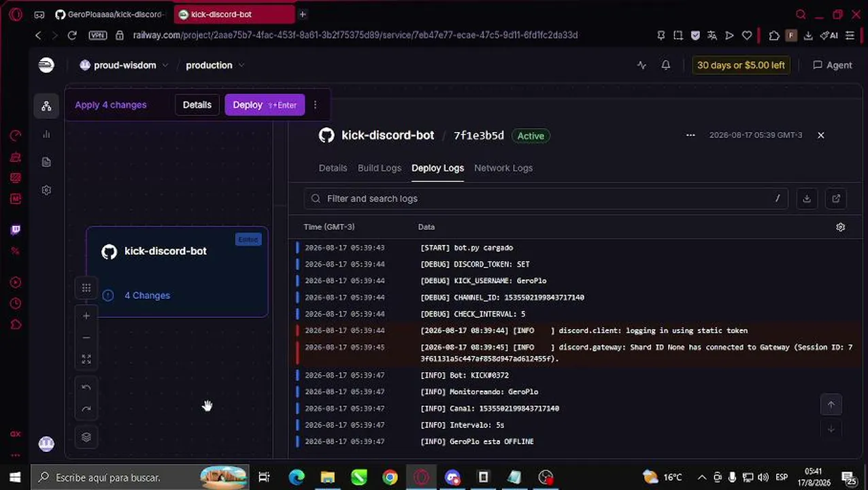Switch to the Build Logs tab
The height and width of the screenshot is (490, 868).
[x=380, y=168]
